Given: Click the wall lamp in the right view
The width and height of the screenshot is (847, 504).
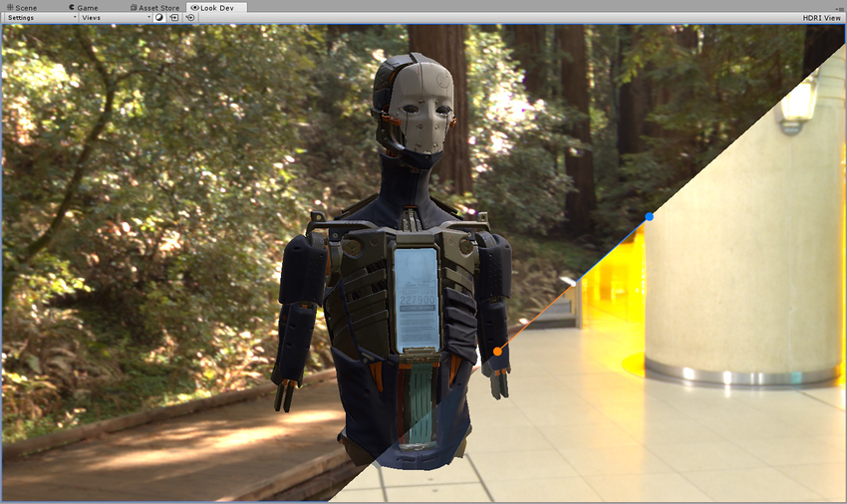Looking at the screenshot, I should [x=798, y=105].
